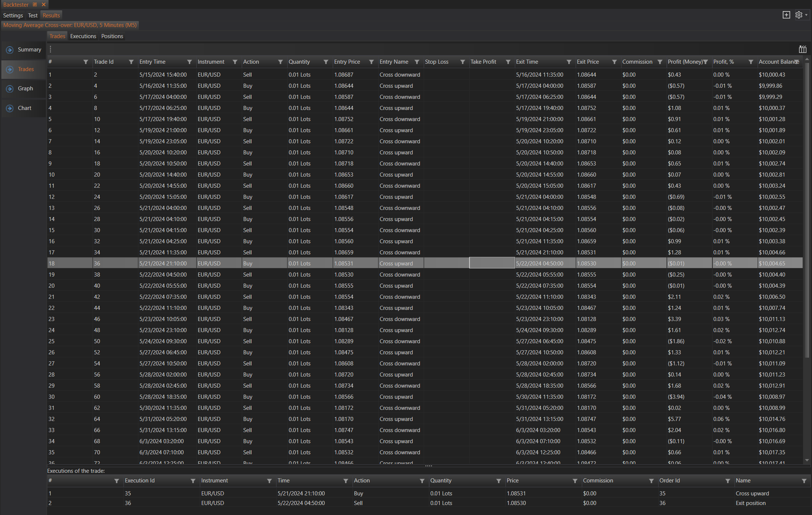Viewport: 812px width, 515px height.
Task: Filter executions by Order Id
Action: [728, 481]
